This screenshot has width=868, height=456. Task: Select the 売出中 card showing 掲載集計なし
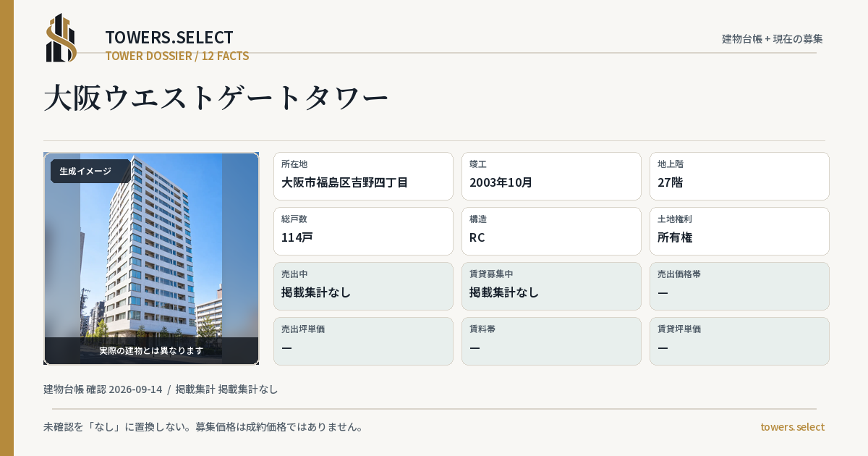(x=363, y=286)
